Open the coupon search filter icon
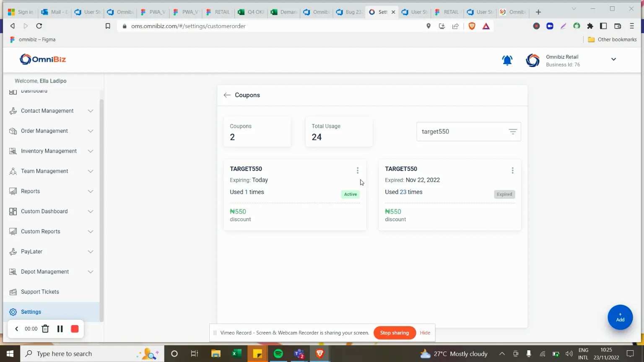644x362 pixels. [512, 132]
